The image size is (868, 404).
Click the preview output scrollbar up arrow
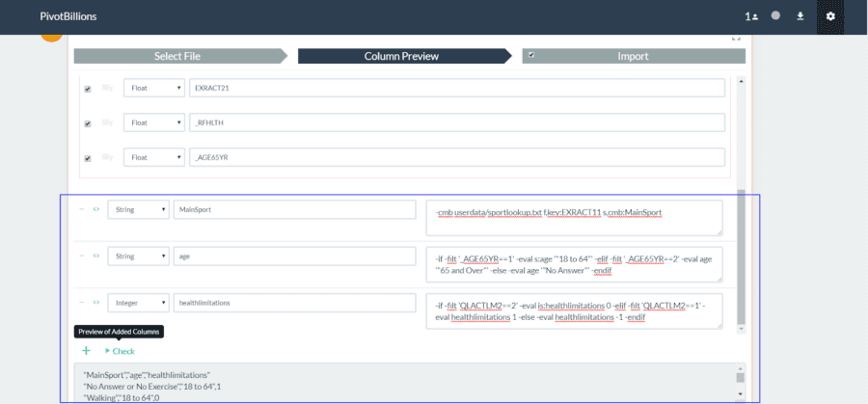coord(740,368)
